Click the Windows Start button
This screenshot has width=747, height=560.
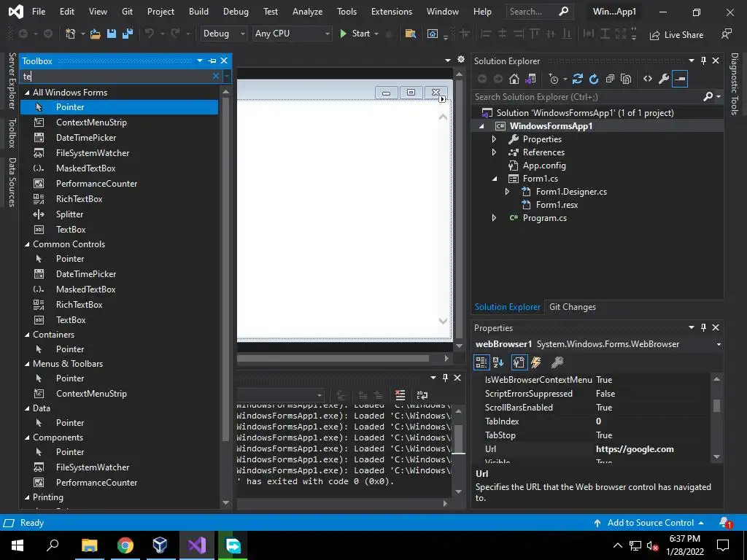(18, 545)
